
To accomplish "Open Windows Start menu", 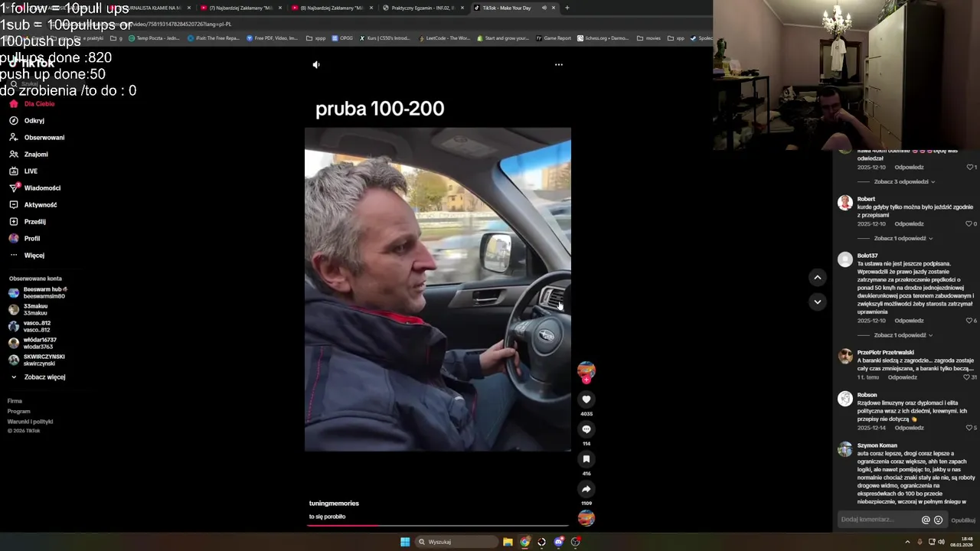I will pos(405,542).
